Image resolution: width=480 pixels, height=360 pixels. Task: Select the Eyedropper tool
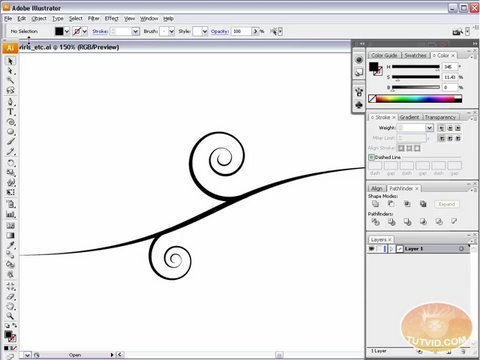pos(10,245)
